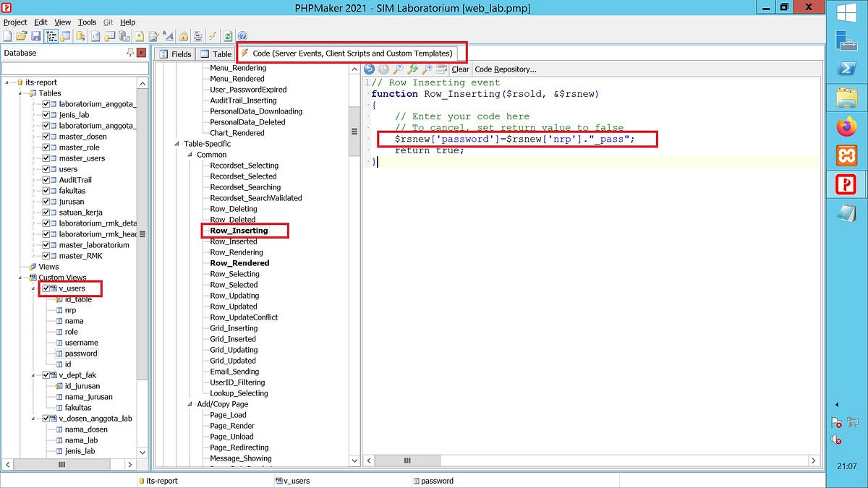Open Firefox from the taskbar
Image resolution: width=868 pixels, height=488 pixels.
[846, 127]
